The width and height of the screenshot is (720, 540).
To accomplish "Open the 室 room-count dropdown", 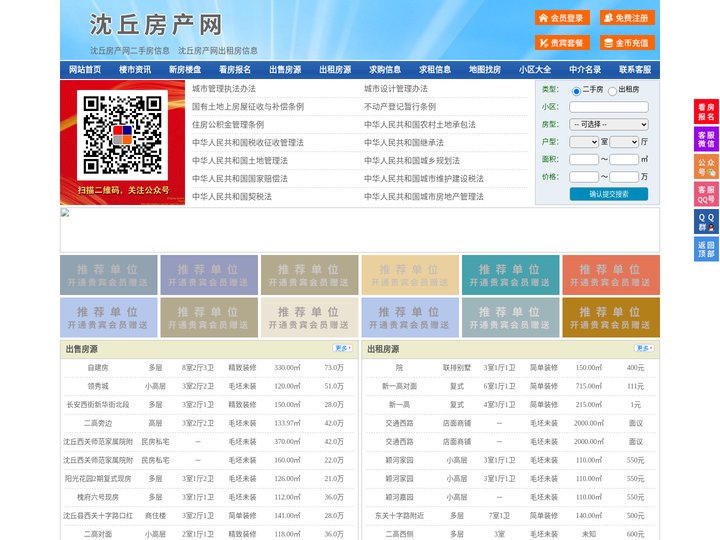I will coord(584,142).
